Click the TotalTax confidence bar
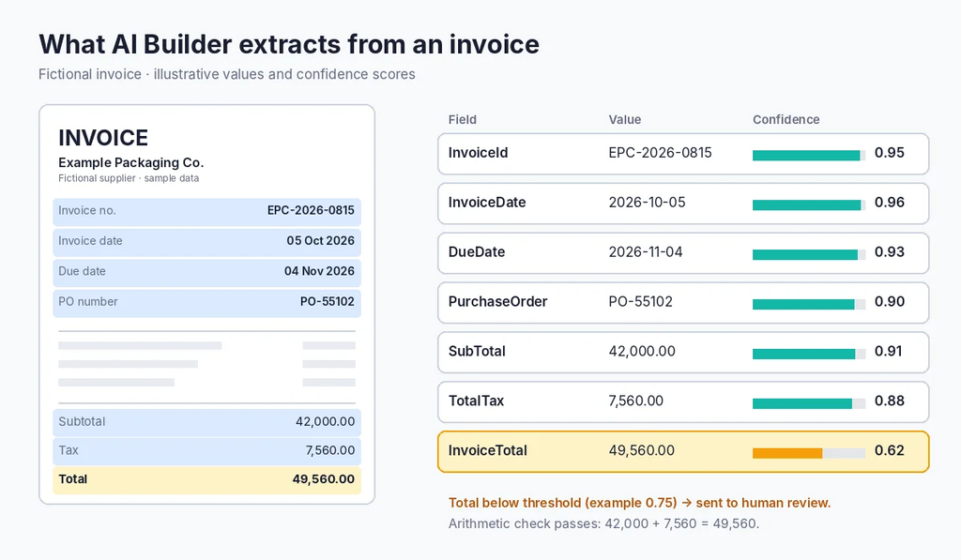This screenshot has width=961, height=560. coord(809,403)
